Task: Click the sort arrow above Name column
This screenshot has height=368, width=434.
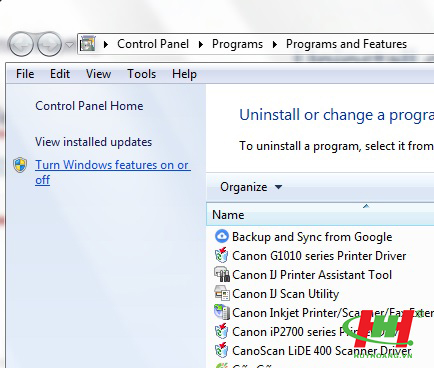Action: point(366,206)
